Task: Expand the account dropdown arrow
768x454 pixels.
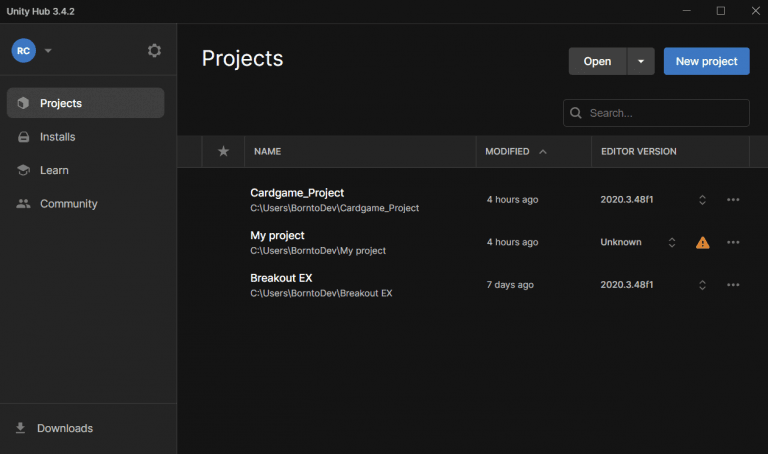Action: point(48,51)
